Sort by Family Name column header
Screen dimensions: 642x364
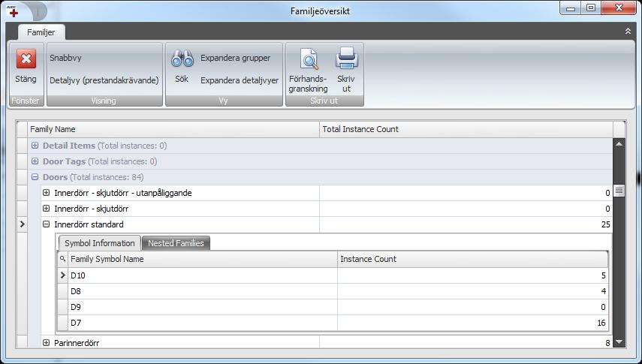pyautogui.click(x=173, y=129)
